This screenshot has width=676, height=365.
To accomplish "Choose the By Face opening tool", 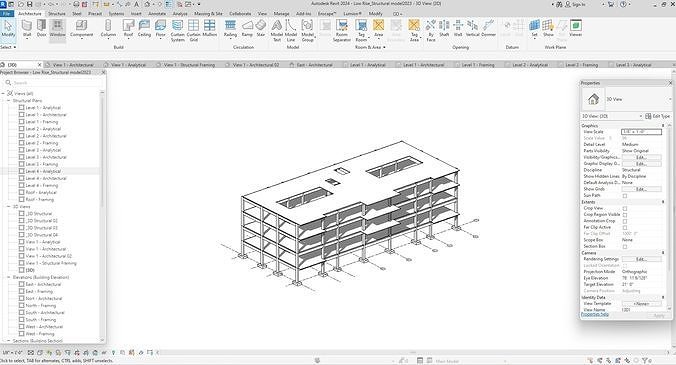I will (431, 31).
